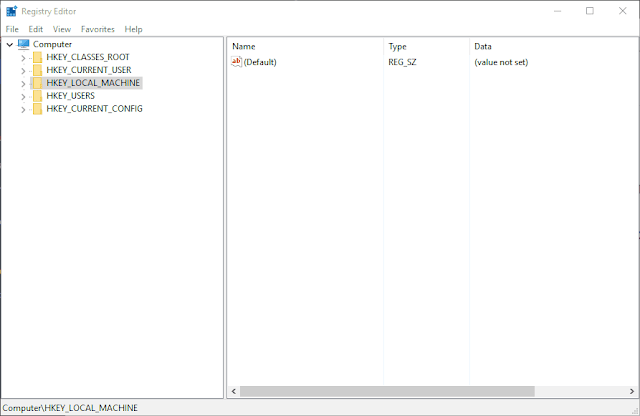
Task: Click the REG_SZ type cell
Action: pyautogui.click(x=402, y=62)
